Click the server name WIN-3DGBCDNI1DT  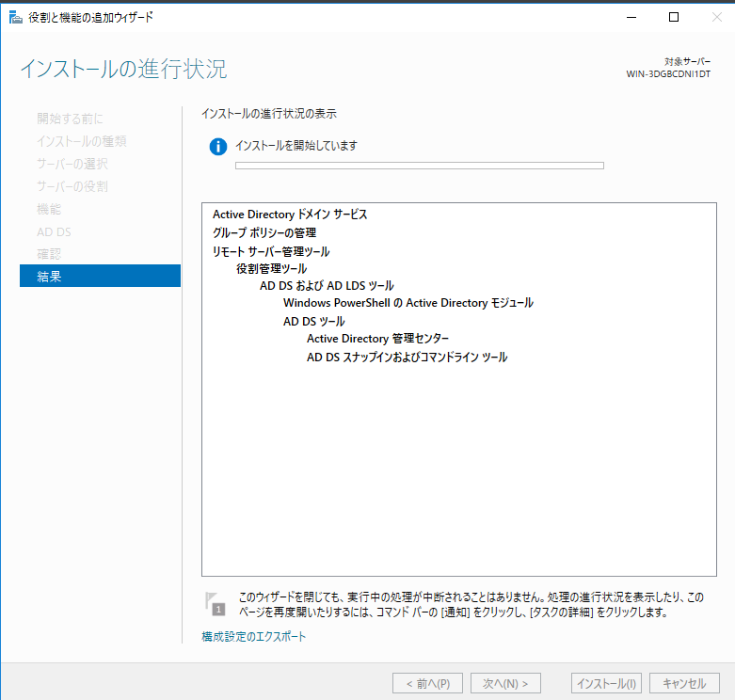click(668, 74)
